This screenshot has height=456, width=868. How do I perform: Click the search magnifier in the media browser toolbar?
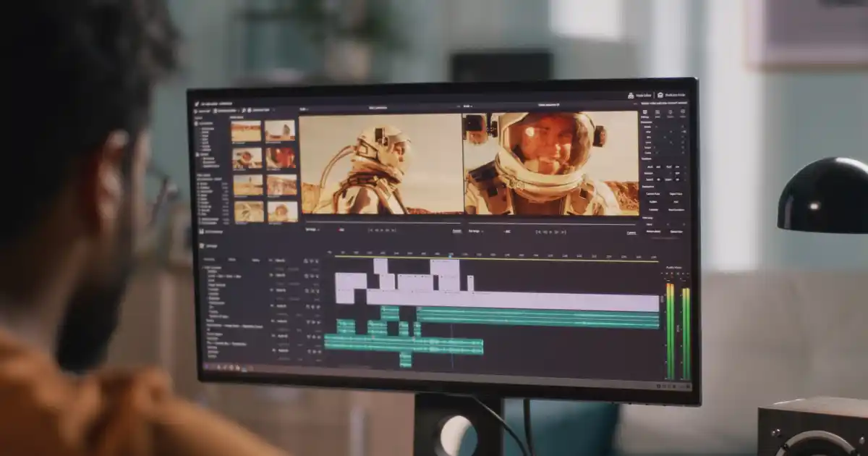[244, 109]
